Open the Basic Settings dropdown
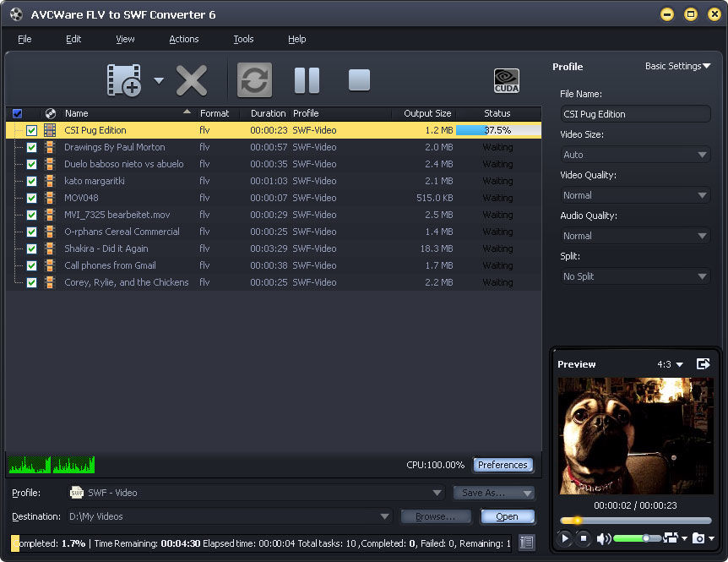 coord(677,66)
